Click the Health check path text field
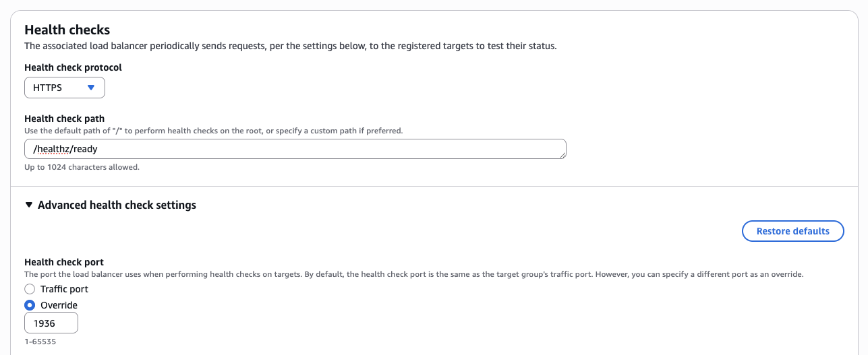 295,149
